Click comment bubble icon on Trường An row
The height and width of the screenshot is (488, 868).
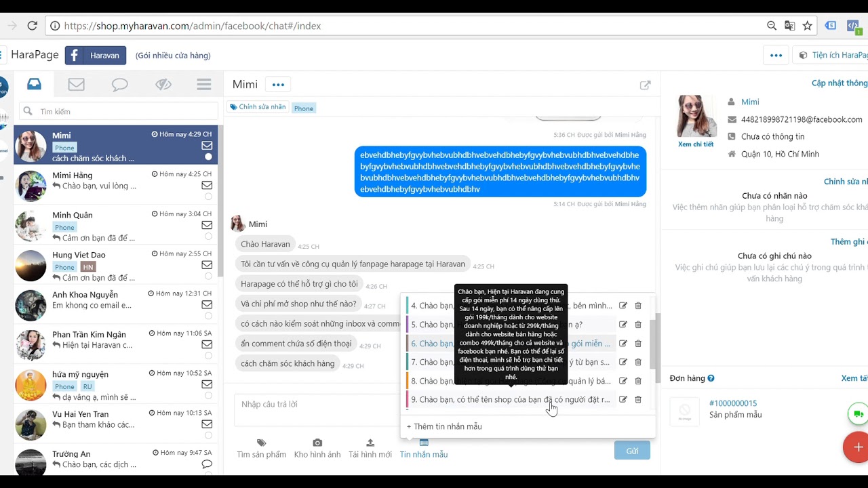[x=207, y=464]
